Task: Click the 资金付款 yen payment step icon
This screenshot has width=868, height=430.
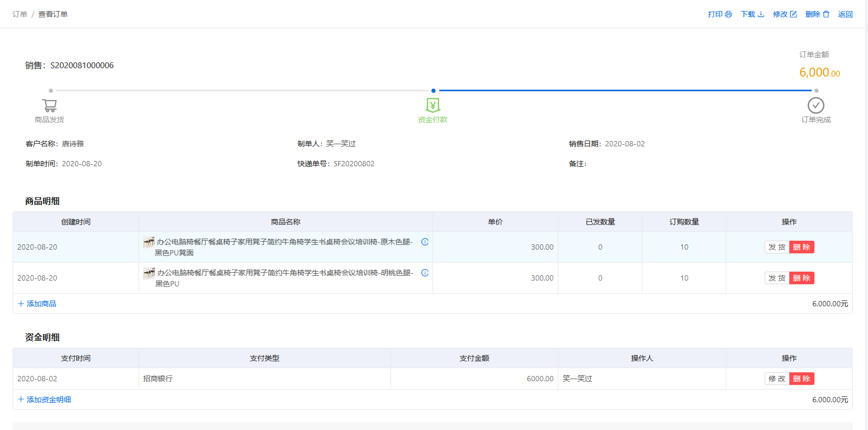Action: [433, 105]
